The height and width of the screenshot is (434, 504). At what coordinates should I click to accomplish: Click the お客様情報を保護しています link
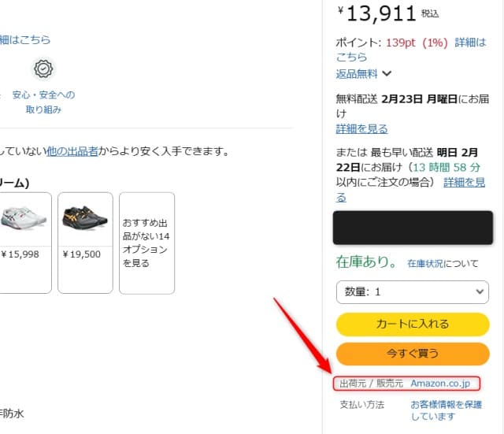point(444,410)
